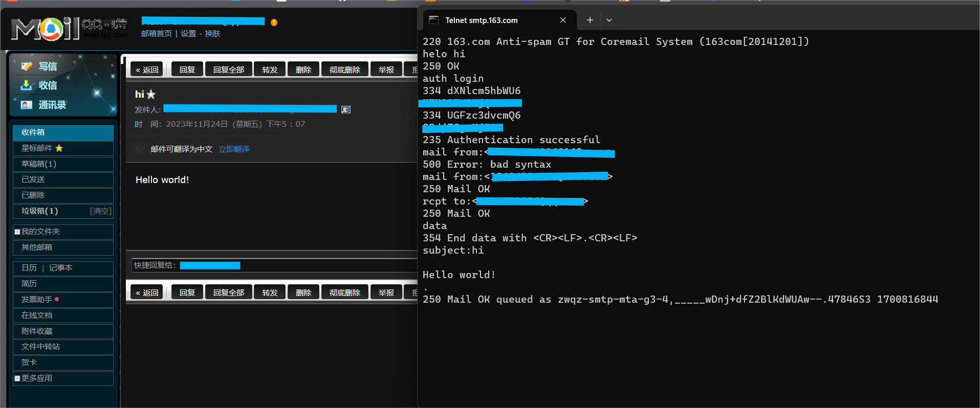Click 清空 to empty spam folder

point(101,211)
